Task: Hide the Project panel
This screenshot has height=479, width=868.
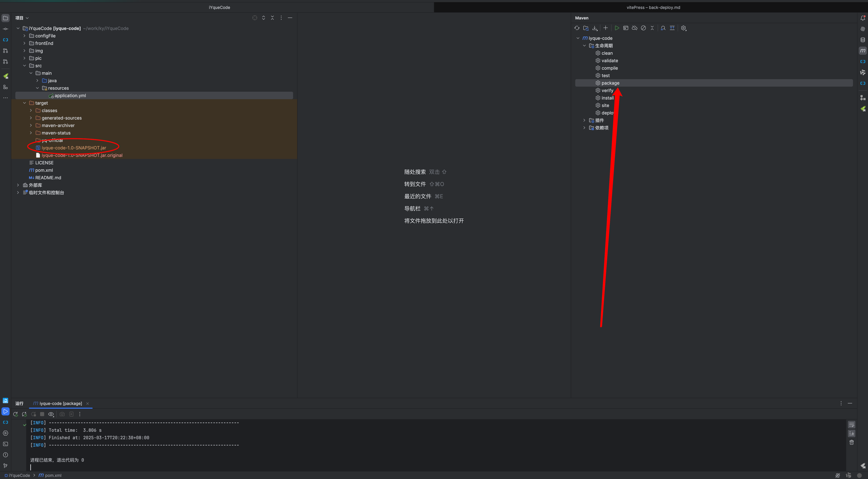Action: [290, 18]
